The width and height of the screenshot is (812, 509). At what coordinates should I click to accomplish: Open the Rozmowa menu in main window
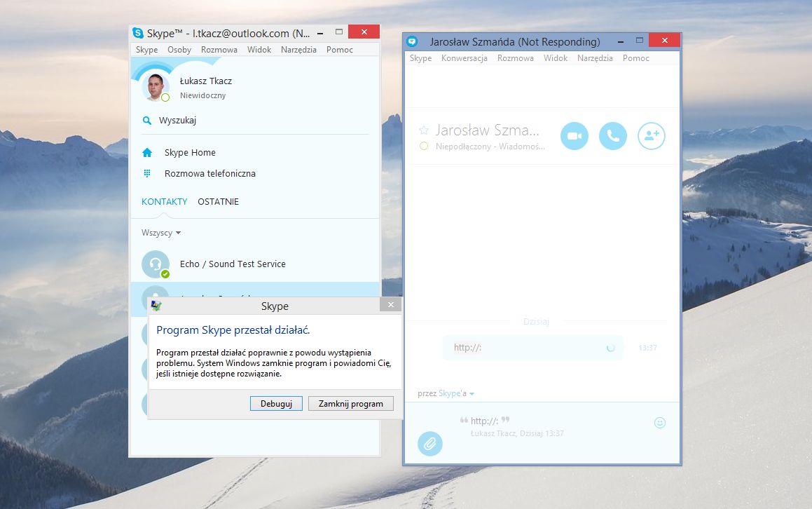[219, 49]
